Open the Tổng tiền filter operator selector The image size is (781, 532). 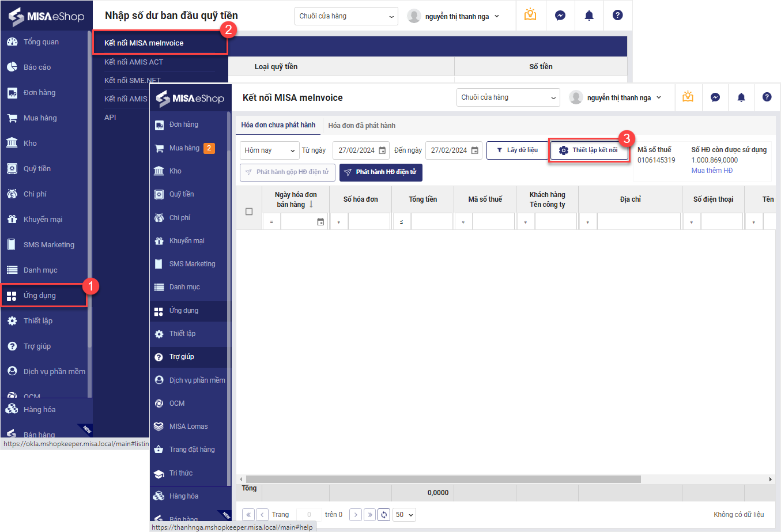pyautogui.click(x=402, y=222)
